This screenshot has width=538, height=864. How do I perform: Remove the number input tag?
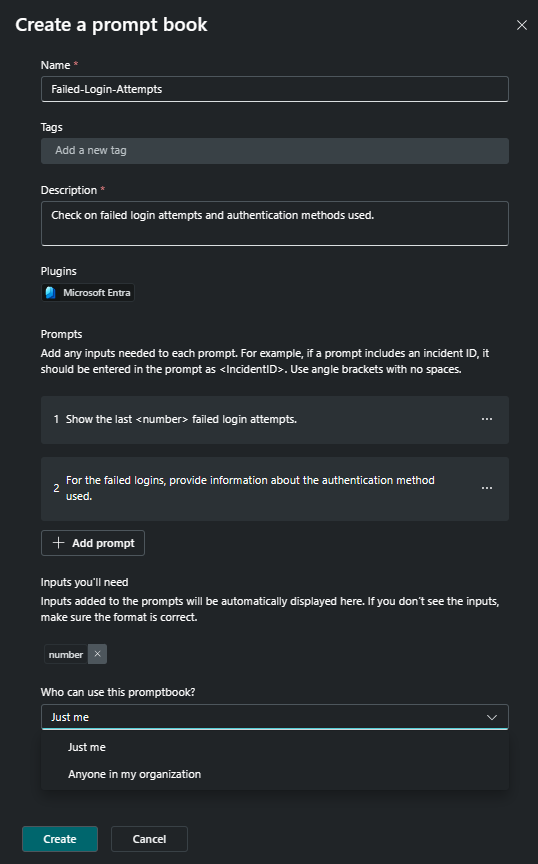point(98,654)
